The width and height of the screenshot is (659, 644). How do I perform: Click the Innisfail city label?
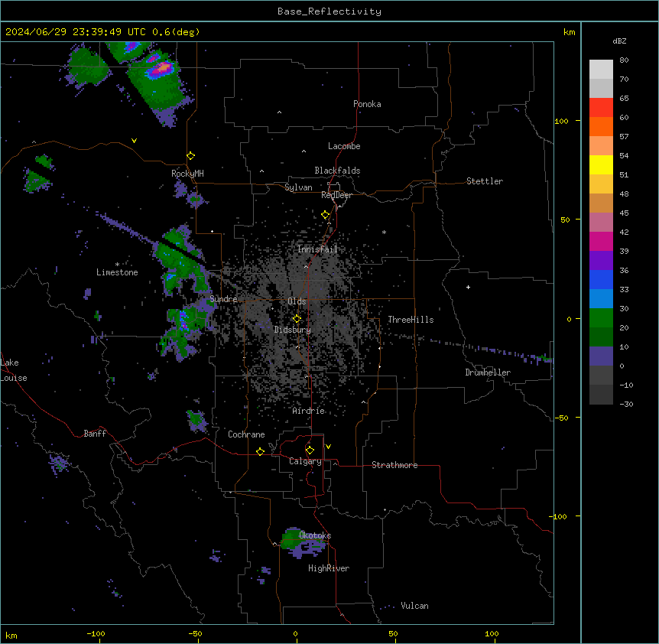[317, 249]
